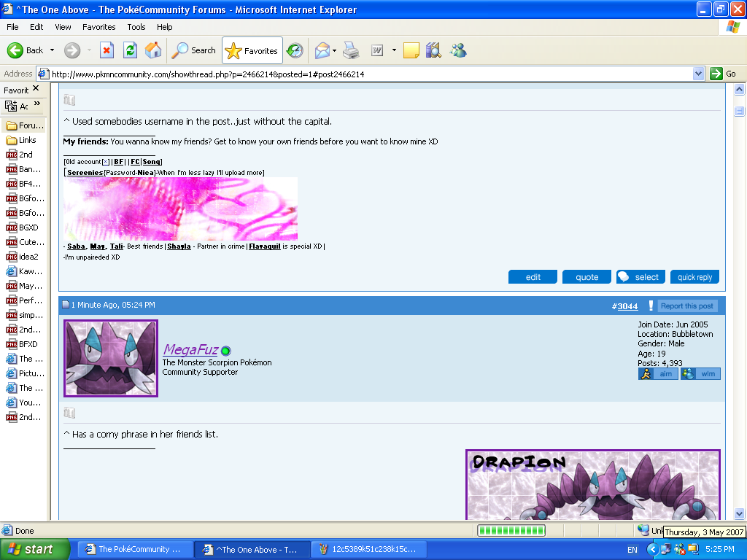Click the system clock showing 5:25 PM
Screen dimensions: 747x560
pos(720,550)
